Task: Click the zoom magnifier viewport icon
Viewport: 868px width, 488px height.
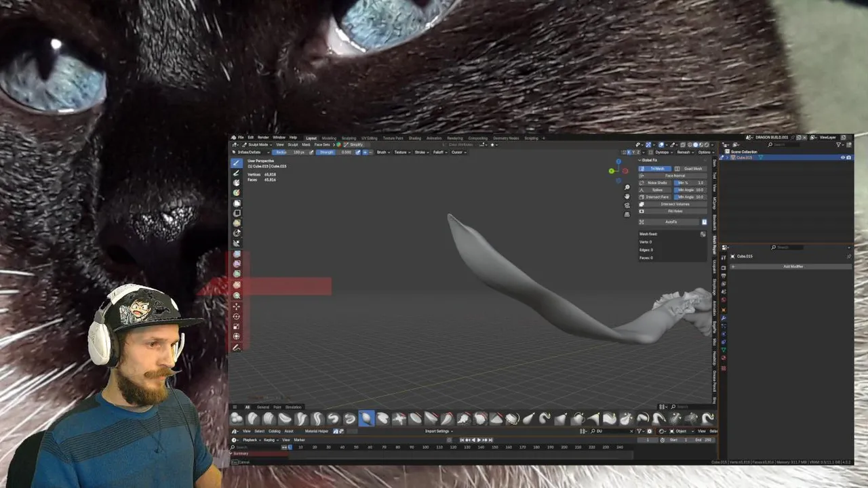Action: pyautogui.click(x=627, y=187)
